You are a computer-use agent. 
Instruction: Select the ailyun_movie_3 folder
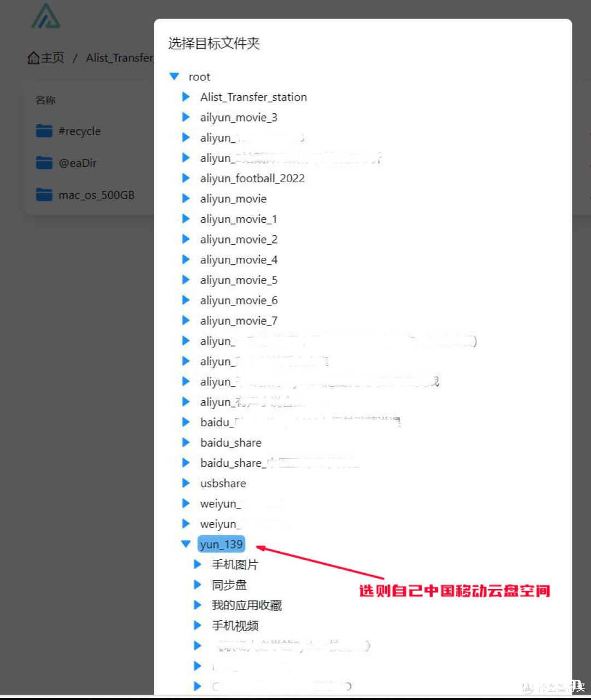pos(239,118)
